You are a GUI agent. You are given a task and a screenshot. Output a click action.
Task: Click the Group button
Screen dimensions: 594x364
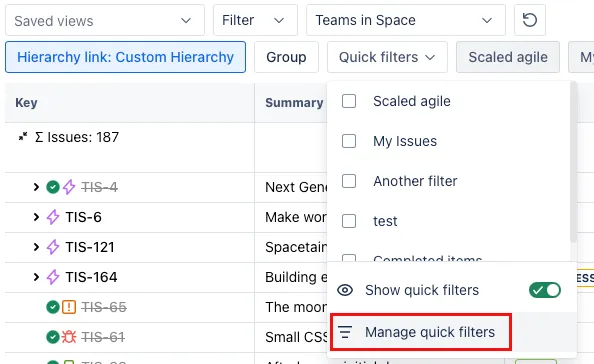click(286, 57)
